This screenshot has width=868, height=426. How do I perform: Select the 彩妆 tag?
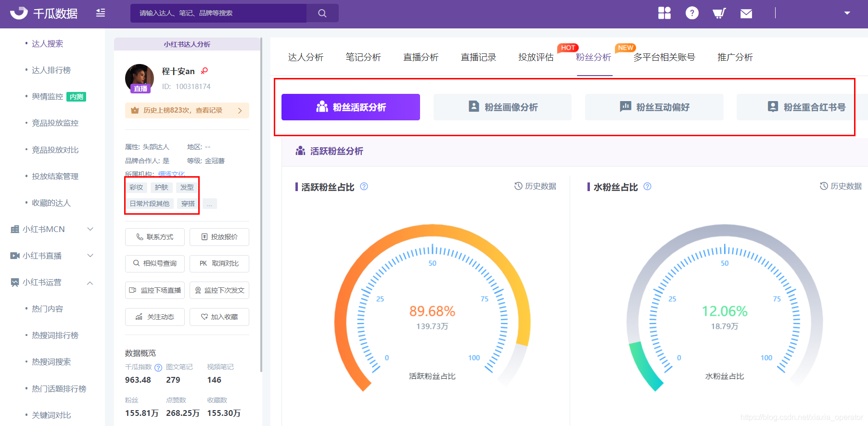(136, 187)
